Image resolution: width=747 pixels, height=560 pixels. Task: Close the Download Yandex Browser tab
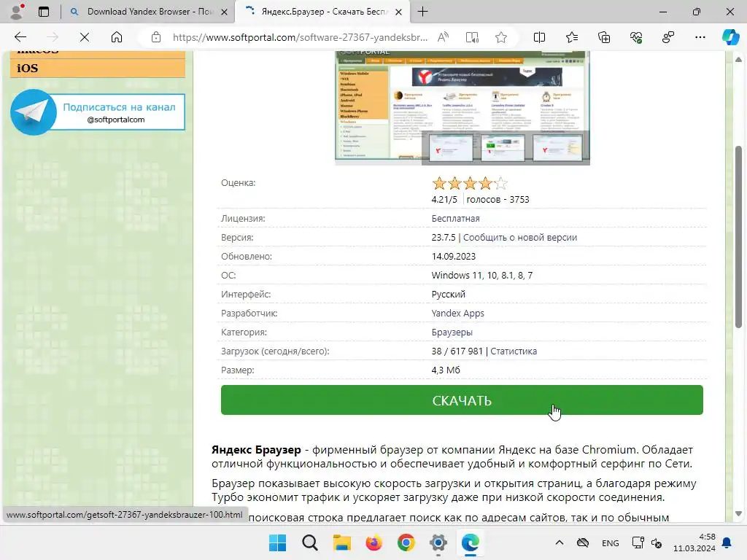tap(225, 12)
